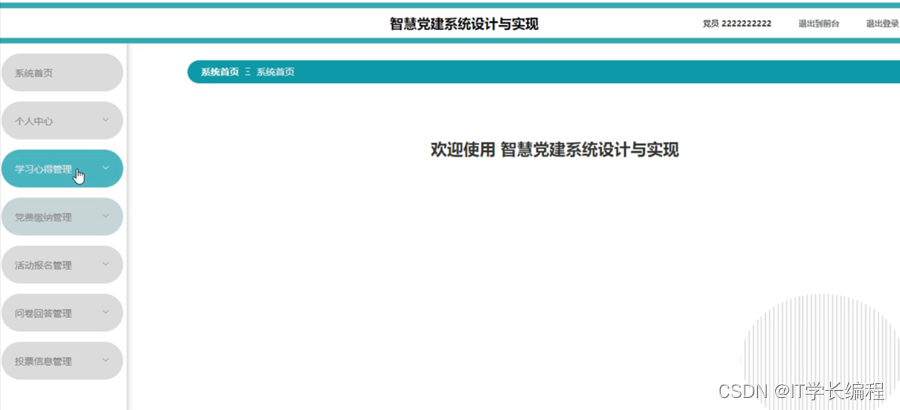Screen dimensions: 900x410
Task: Expand the 投票信息管理 chevron arrow
Action: pos(105,360)
